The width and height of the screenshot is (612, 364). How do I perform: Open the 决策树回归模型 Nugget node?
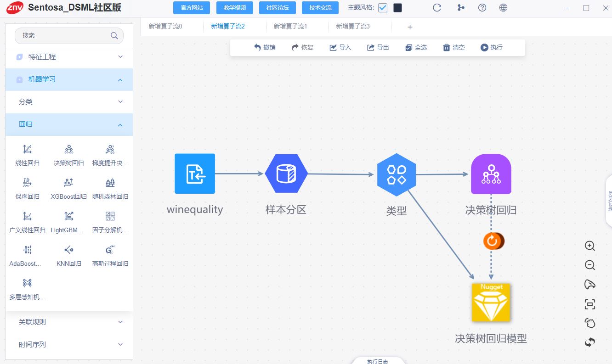coord(491,302)
